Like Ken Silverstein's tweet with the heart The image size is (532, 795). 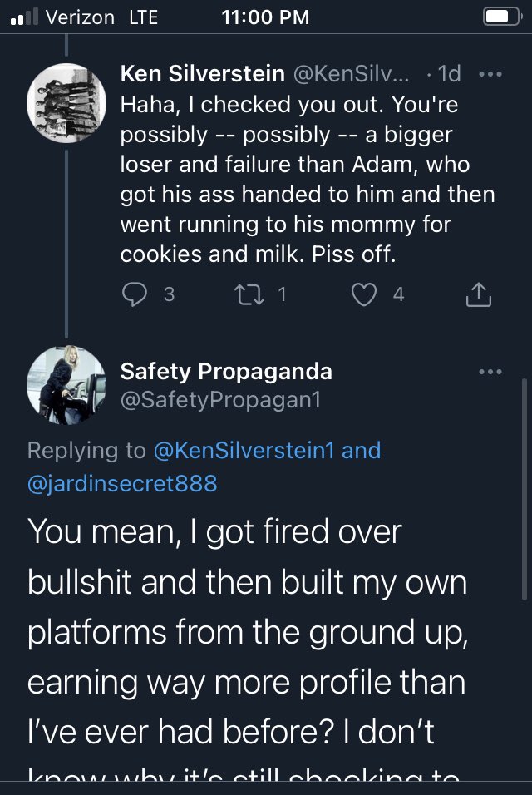click(x=365, y=294)
